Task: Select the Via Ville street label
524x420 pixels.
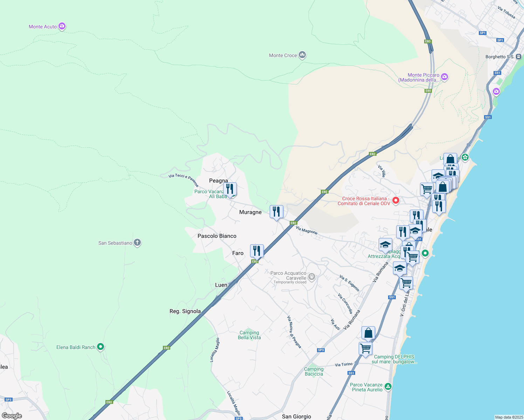Action: click(382, 171)
